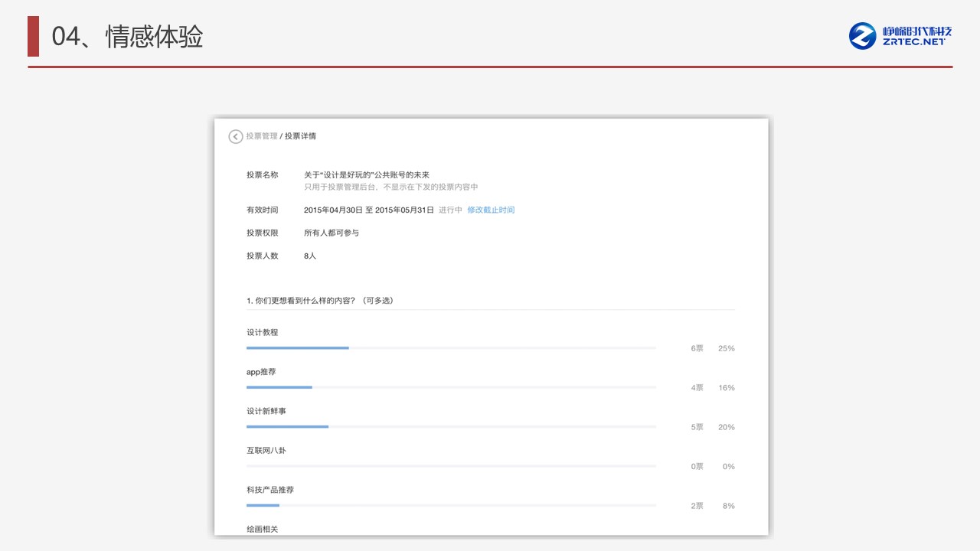This screenshot has height=551, width=980.
Task: Click the 设计新鲜事 vote progress bar
Action: click(x=451, y=426)
